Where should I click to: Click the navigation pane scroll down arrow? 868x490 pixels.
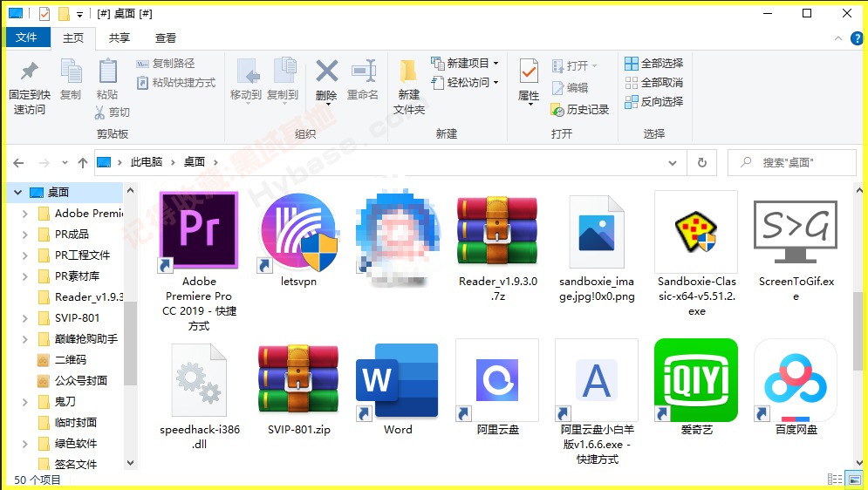point(131,463)
